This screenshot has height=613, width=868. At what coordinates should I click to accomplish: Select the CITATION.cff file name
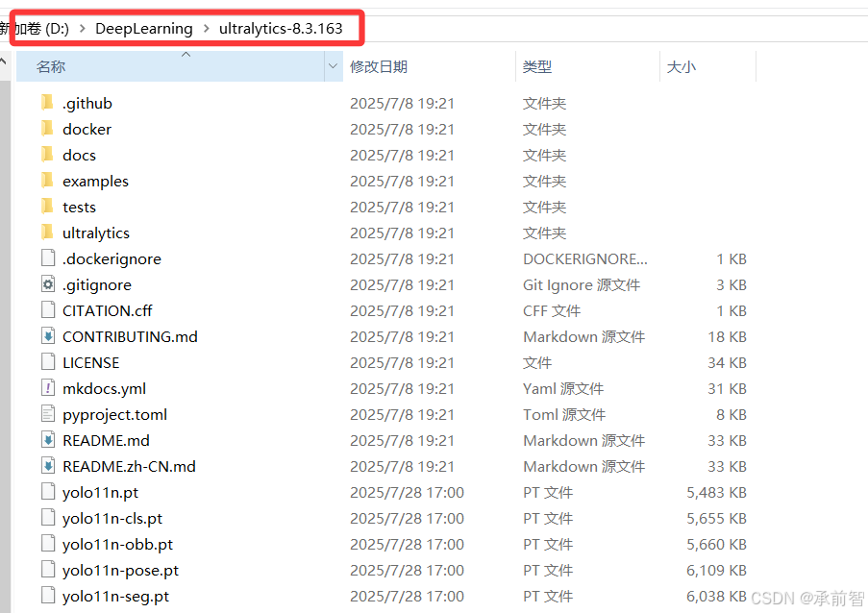tap(108, 311)
